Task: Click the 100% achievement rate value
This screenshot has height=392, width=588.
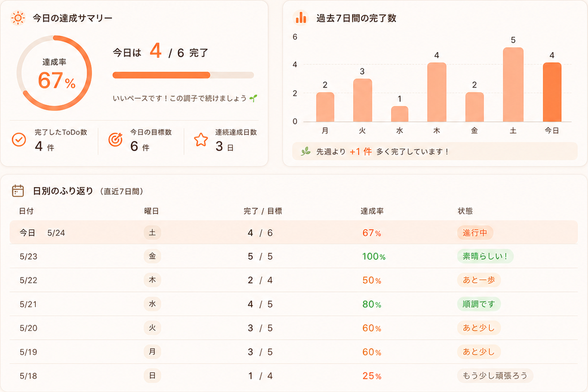Action: point(374,257)
